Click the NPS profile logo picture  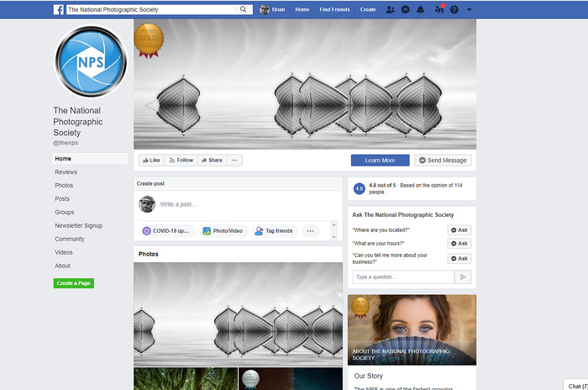[x=91, y=61]
